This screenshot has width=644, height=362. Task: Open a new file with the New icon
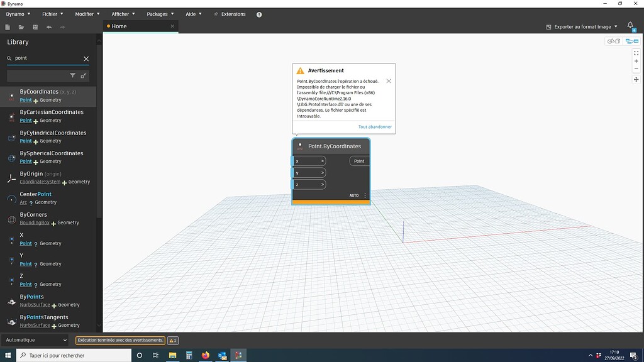click(8, 27)
